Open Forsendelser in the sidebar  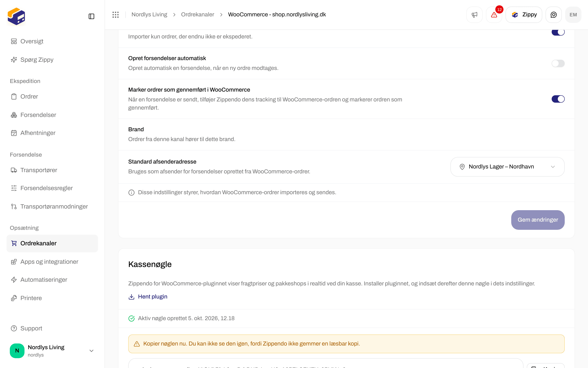pyautogui.click(x=52, y=115)
